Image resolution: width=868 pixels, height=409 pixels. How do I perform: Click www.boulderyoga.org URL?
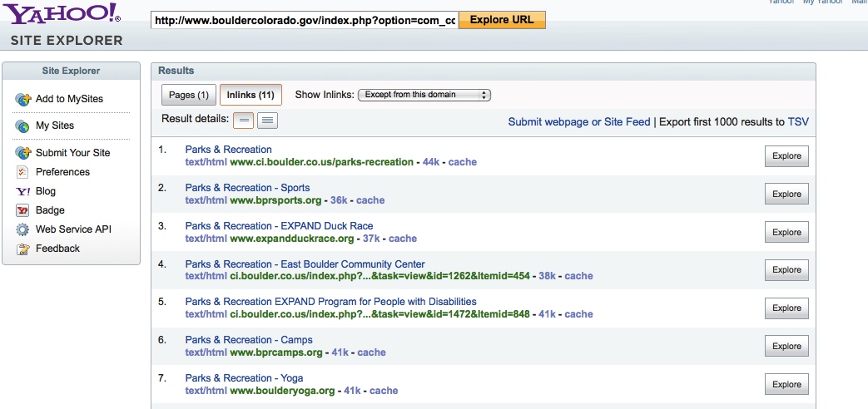tap(282, 390)
